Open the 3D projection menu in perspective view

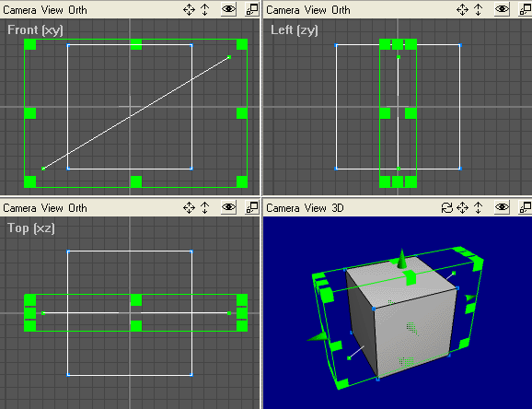click(x=338, y=208)
